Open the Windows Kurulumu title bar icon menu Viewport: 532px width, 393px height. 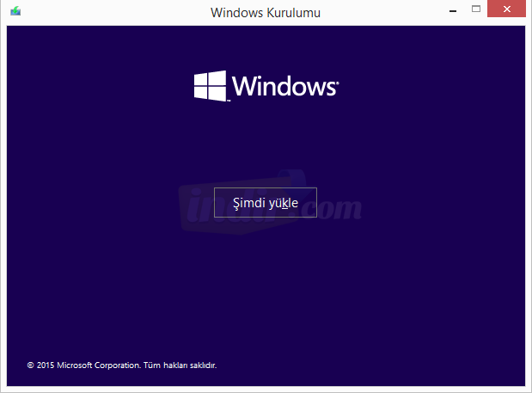[15, 11]
